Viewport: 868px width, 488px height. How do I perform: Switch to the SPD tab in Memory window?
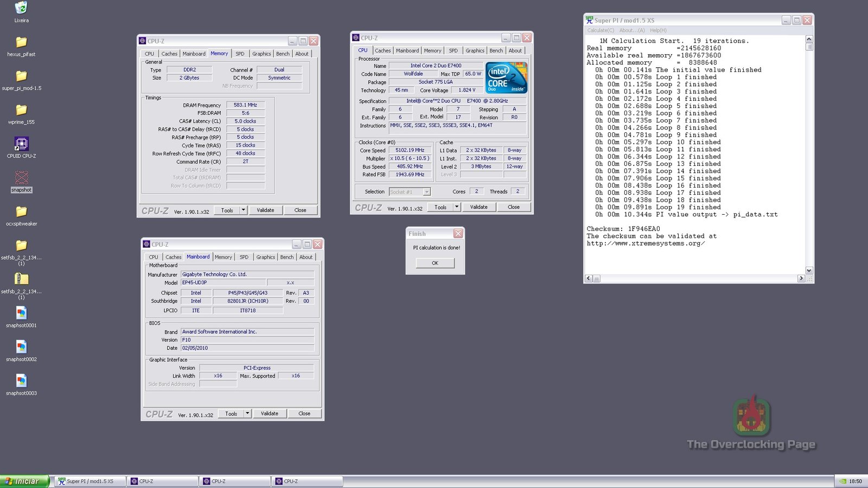240,54
